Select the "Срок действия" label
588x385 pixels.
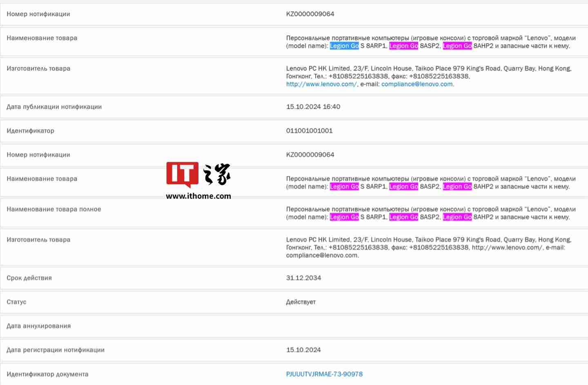pos(29,278)
